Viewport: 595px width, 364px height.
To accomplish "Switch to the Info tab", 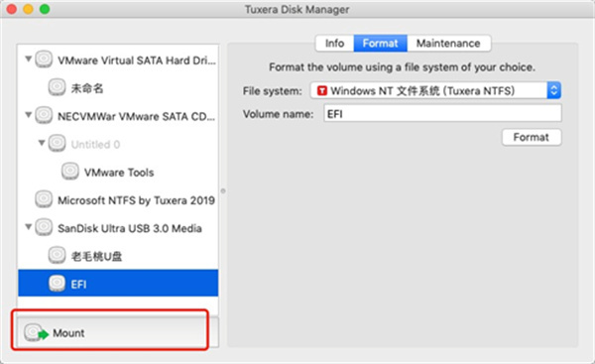I will (335, 44).
